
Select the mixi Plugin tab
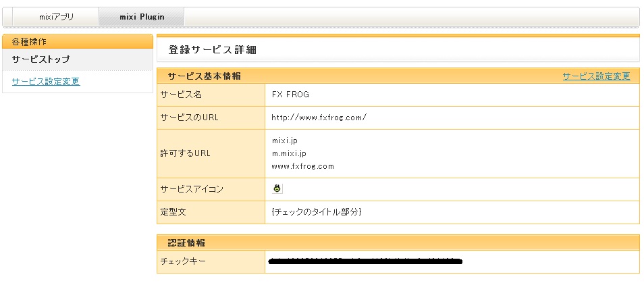click(x=142, y=17)
